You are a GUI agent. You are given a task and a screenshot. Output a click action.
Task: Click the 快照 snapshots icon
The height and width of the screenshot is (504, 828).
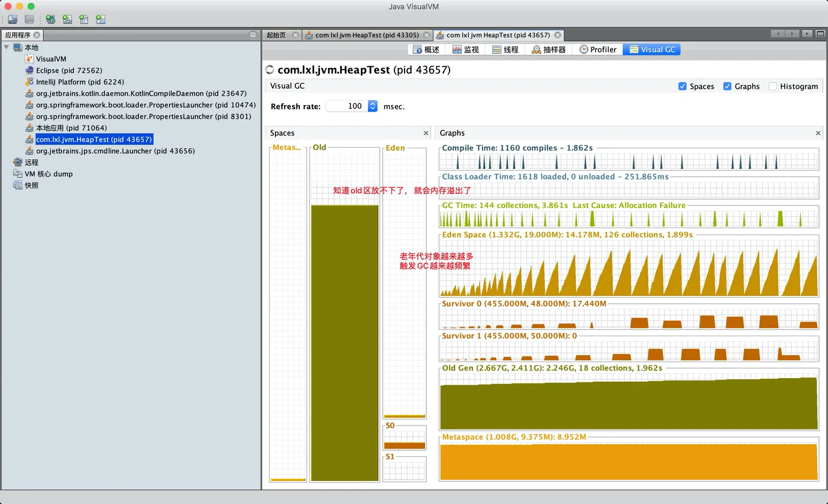click(18, 185)
